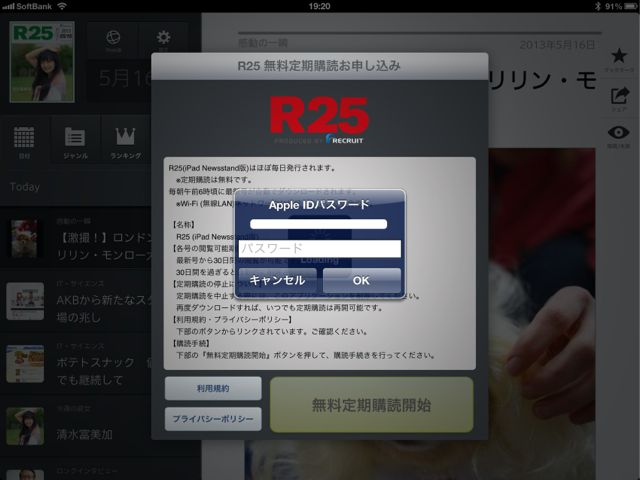Viewport: 640px width, 480px height.
Task: Tap the 2013年5月16日 date text
Action: tap(557, 44)
